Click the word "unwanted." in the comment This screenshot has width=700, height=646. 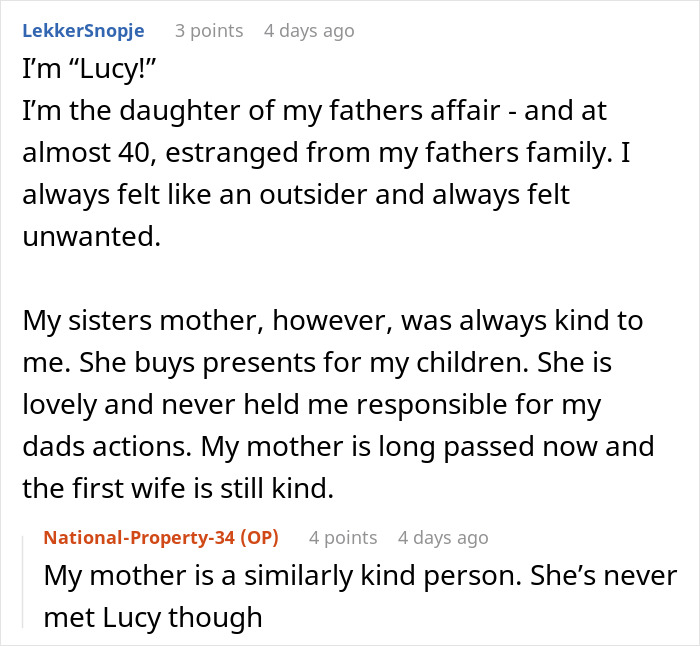coord(92,236)
